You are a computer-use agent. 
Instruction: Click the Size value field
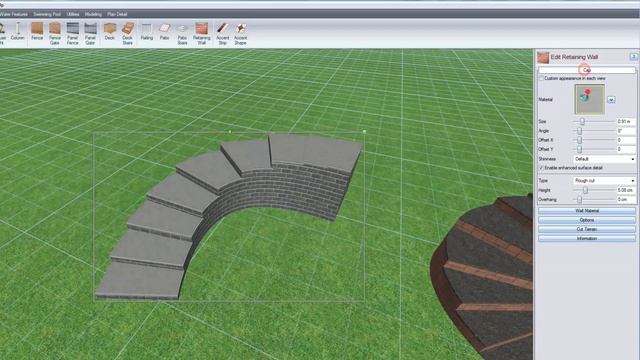point(626,121)
